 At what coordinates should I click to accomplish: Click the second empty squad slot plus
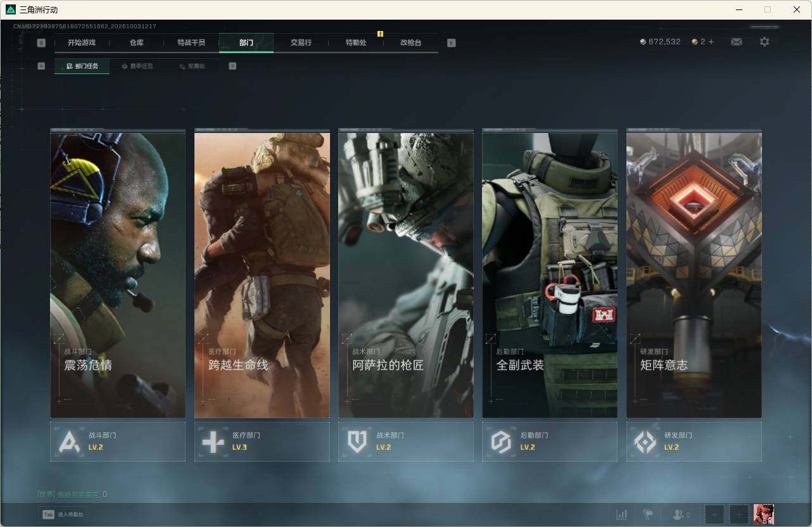[739, 515]
